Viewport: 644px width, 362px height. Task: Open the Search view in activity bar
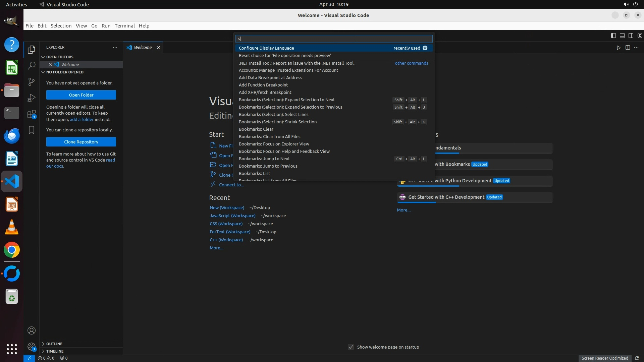point(32,65)
